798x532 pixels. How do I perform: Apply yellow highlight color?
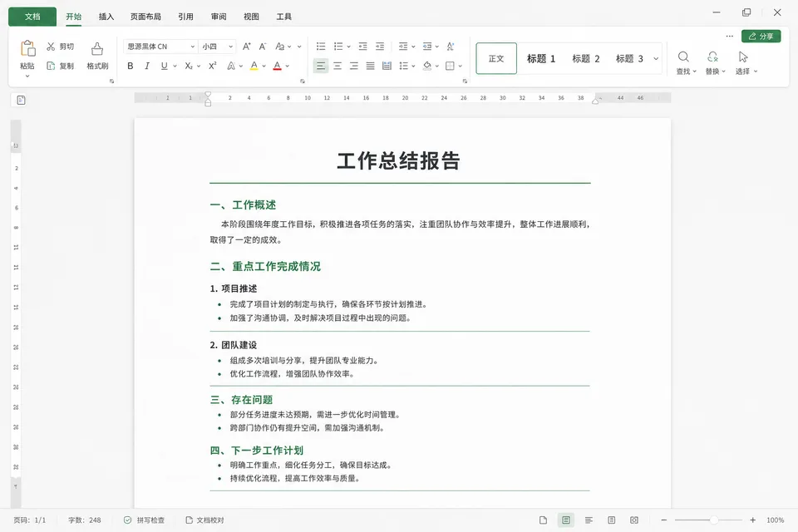(x=254, y=66)
